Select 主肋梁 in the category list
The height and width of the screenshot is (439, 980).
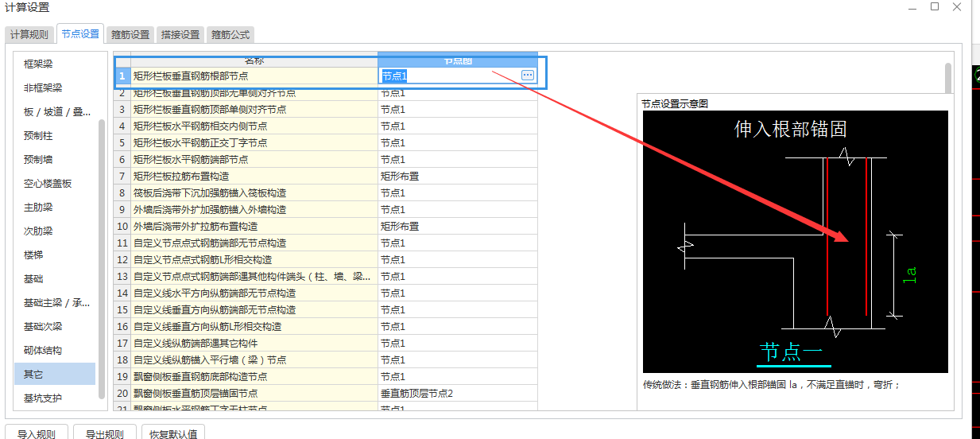tap(38, 207)
